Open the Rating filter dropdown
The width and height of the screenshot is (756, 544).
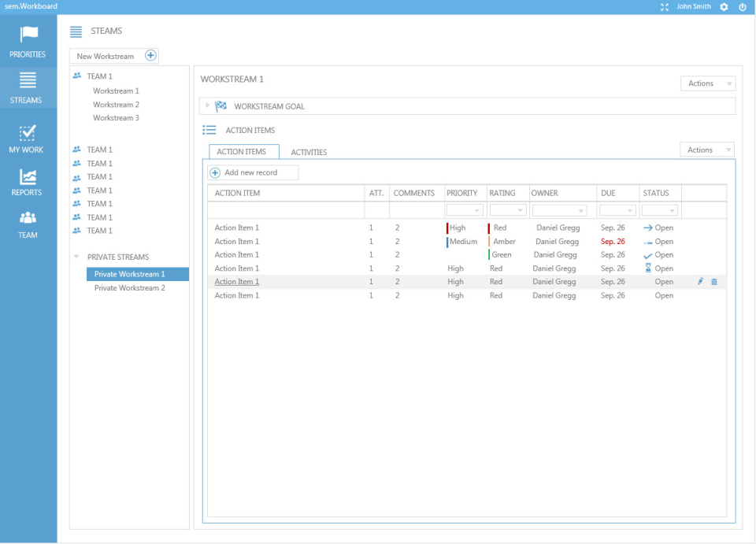(508, 210)
